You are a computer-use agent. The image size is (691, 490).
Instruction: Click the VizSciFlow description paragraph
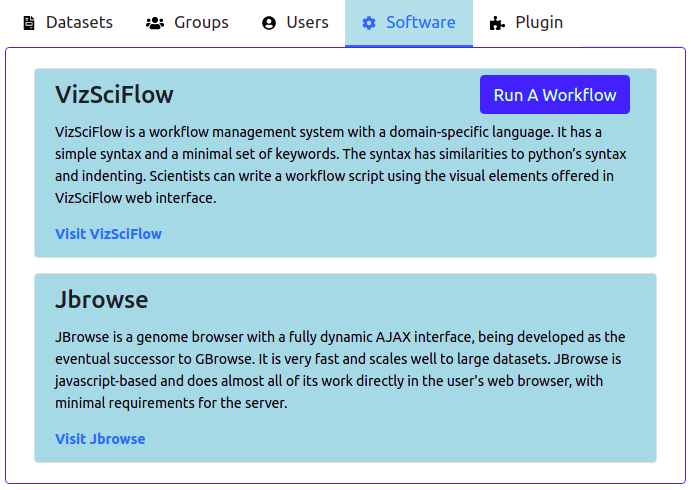[341, 165]
